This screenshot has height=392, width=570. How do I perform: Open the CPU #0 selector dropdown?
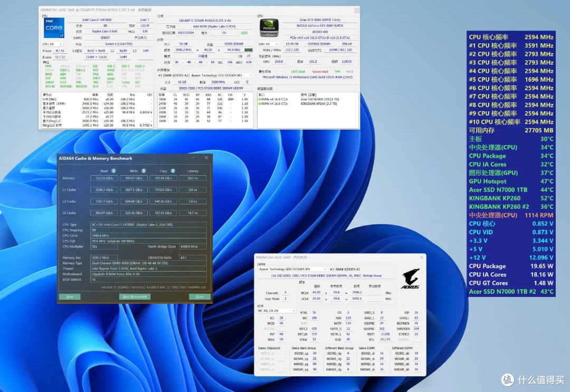pos(53,44)
